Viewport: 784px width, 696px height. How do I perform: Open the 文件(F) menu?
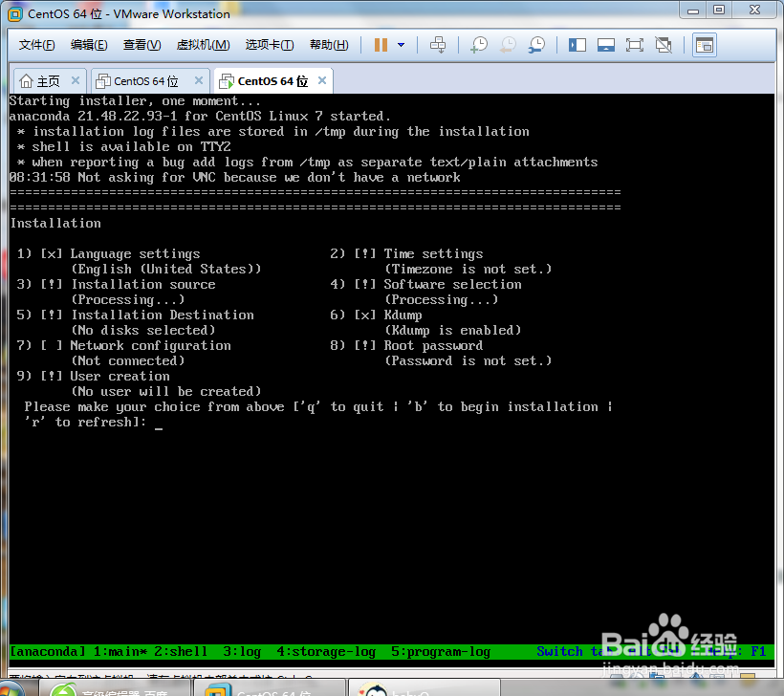(x=36, y=45)
